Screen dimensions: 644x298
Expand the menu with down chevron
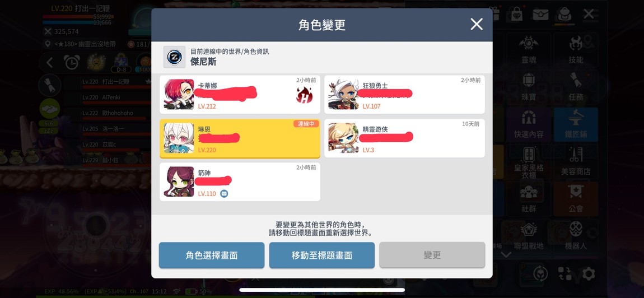(506, 255)
